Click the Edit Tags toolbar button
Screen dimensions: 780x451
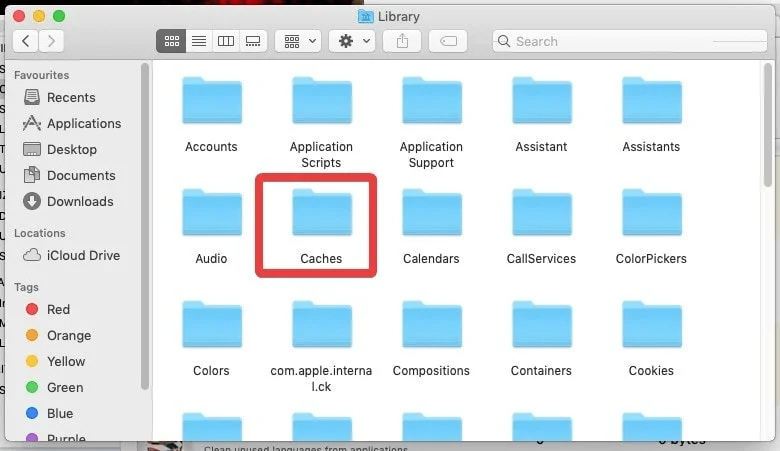447,41
